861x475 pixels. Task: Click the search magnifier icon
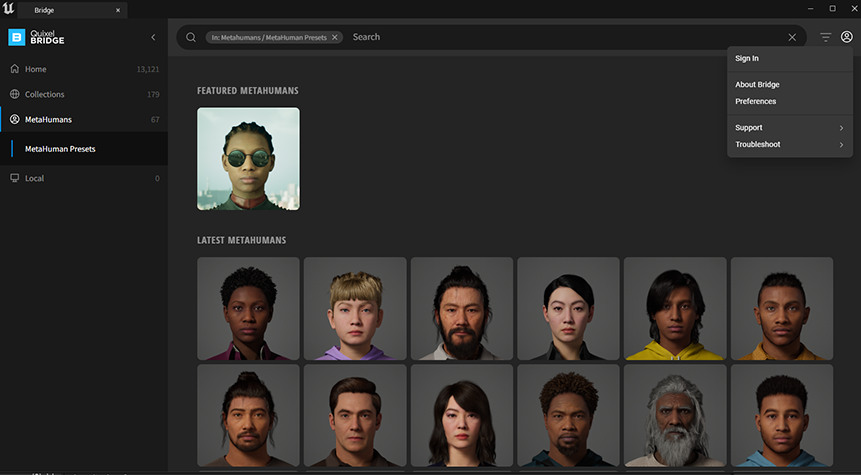[x=191, y=37]
